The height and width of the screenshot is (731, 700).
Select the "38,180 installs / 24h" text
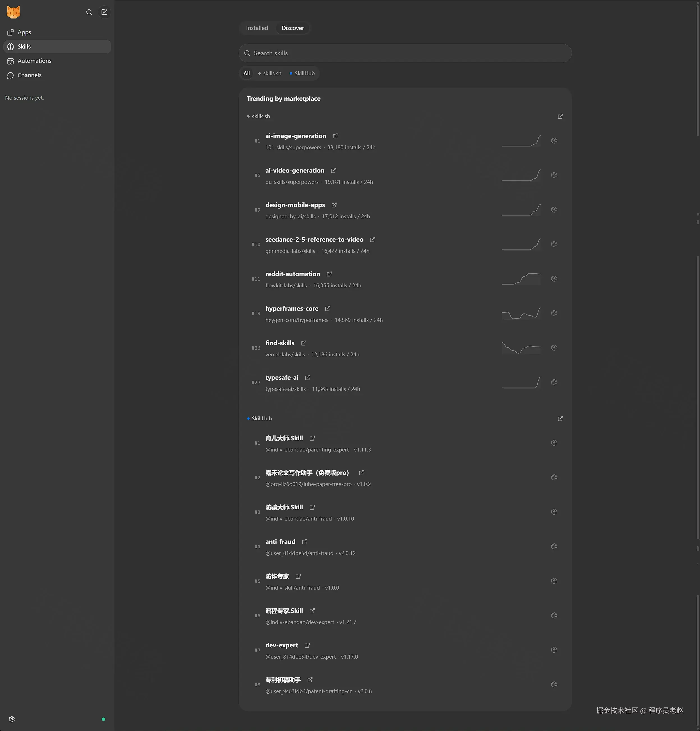[x=351, y=148]
